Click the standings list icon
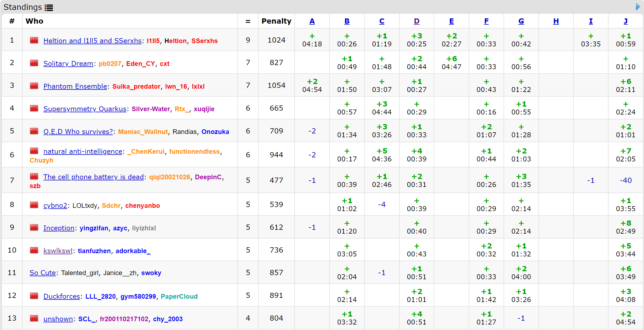Image resolution: width=644 pixels, height=330 pixels. pyautogui.click(x=49, y=8)
